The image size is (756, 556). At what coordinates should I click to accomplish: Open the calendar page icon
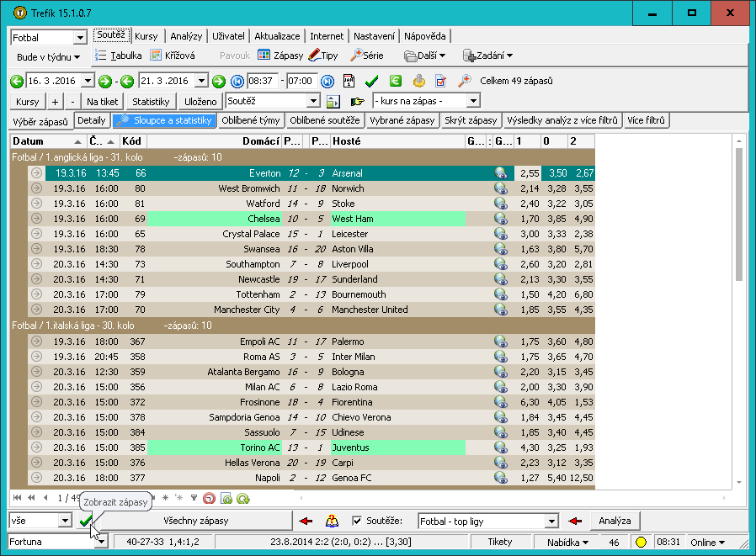pos(349,81)
